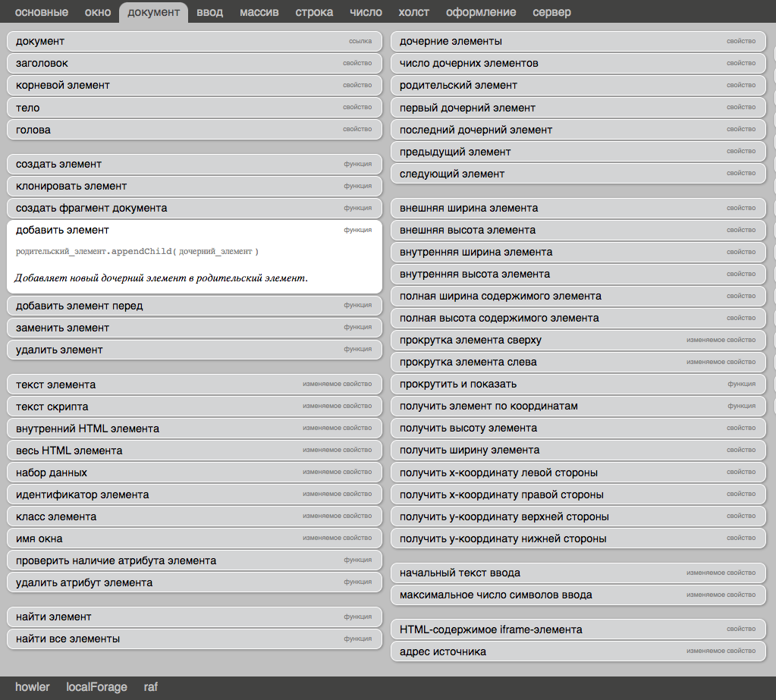Open the сервер tab
The width and height of the screenshot is (776, 700).
[551, 12]
